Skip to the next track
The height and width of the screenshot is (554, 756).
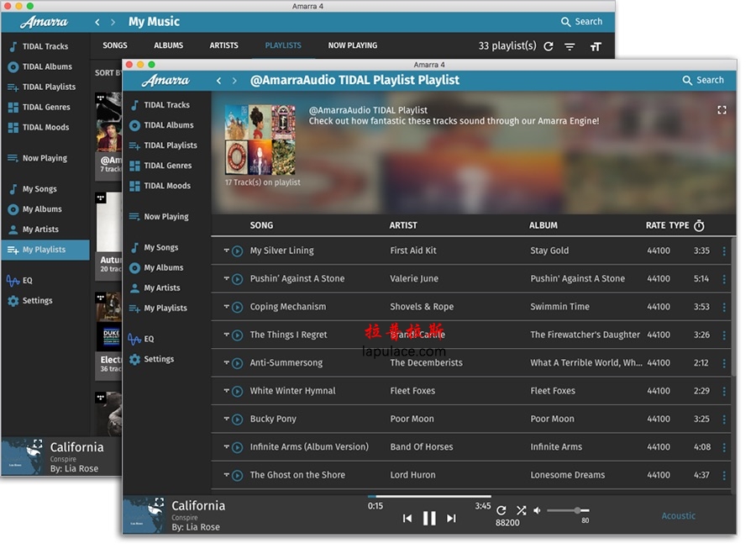point(451,519)
